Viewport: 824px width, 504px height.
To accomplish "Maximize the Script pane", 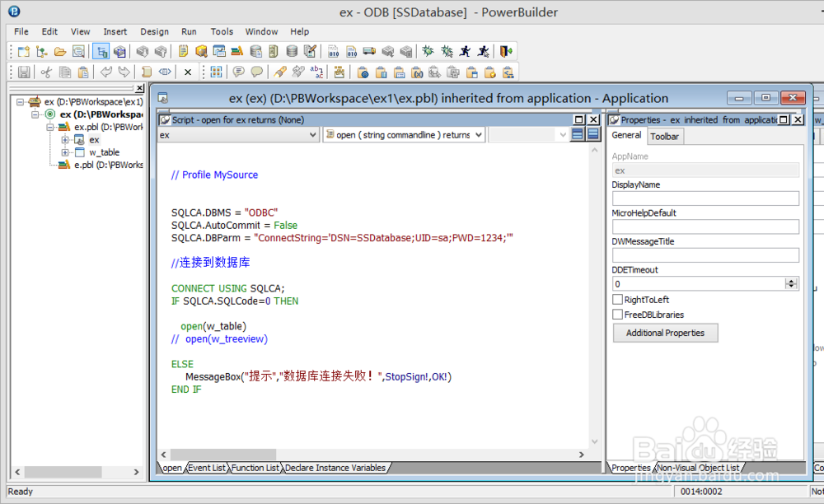I will click(578, 119).
